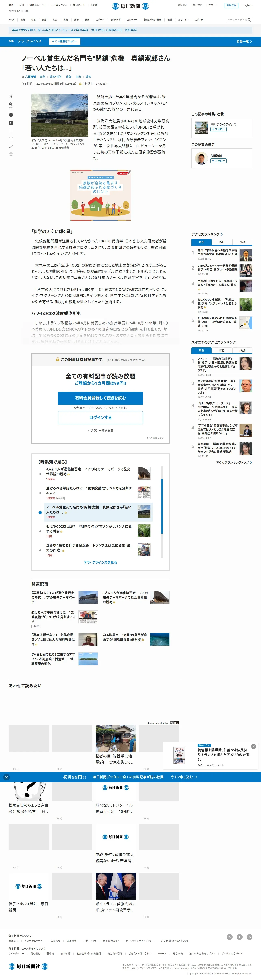Open recommended article 記者の目:能登半島地震2年

(x=115, y=759)
